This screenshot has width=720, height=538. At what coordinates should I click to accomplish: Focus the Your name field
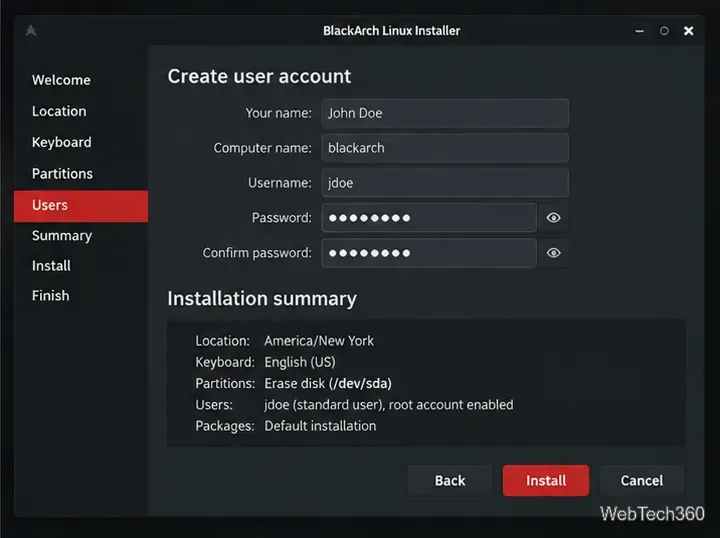click(445, 113)
